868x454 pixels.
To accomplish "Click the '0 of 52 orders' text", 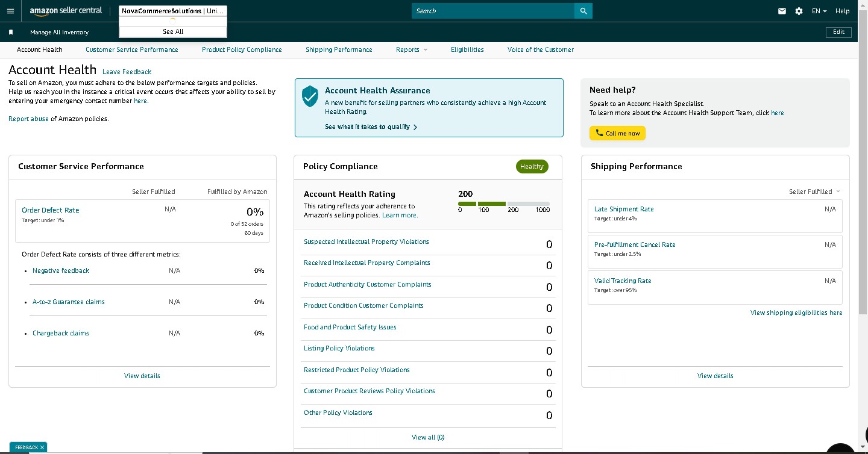I will point(247,224).
